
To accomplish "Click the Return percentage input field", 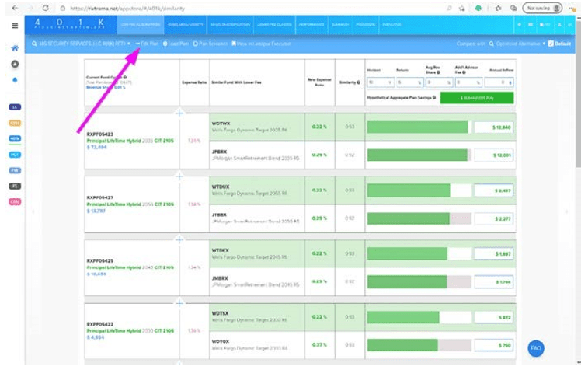I will click(409, 82).
